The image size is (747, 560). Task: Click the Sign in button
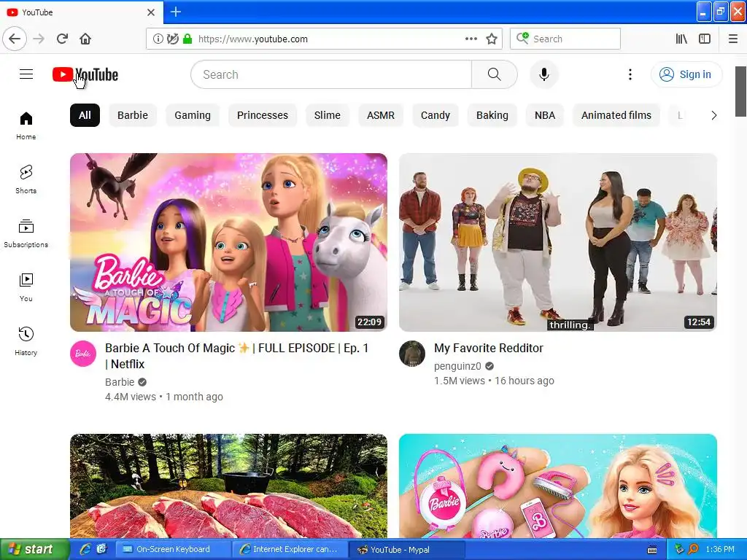[686, 74]
